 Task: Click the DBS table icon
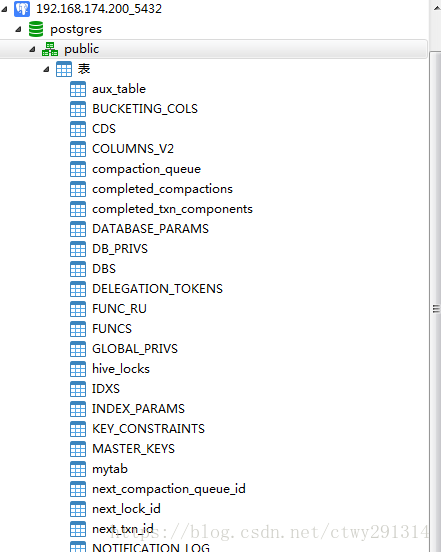coord(78,269)
